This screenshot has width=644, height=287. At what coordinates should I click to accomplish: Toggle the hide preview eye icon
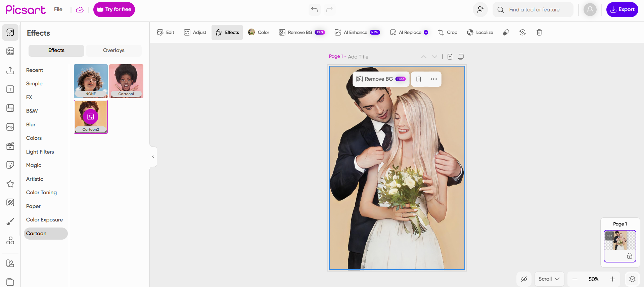click(524, 279)
